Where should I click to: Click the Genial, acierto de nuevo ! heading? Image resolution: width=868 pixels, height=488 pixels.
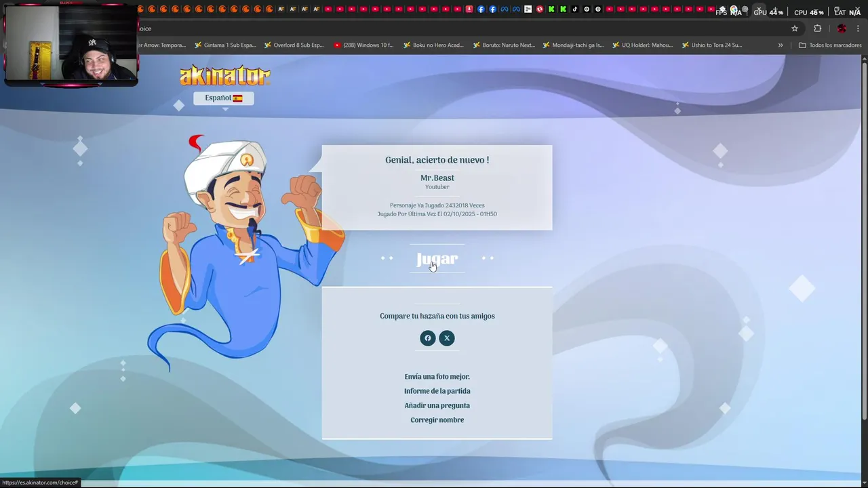click(x=437, y=160)
